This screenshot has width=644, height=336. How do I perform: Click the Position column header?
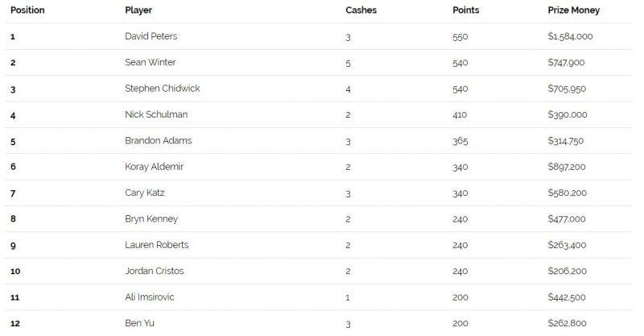[x=27, y=10]
